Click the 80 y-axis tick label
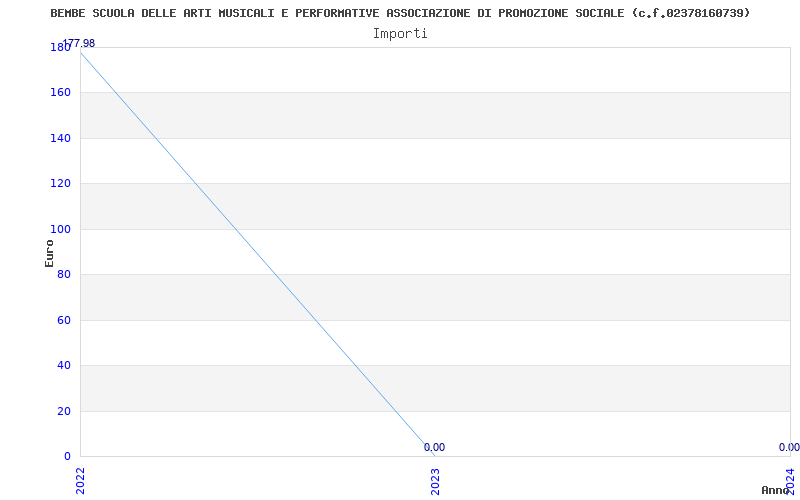 tap(64, 274)
